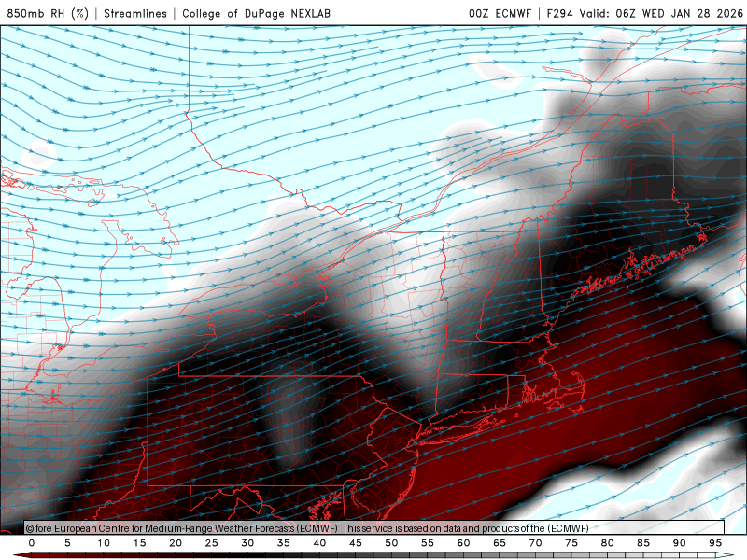The width and height of the screenshot is (747, 560).
Task: Click the '5' label on the color scale
Action: click(x=67, y=543)
